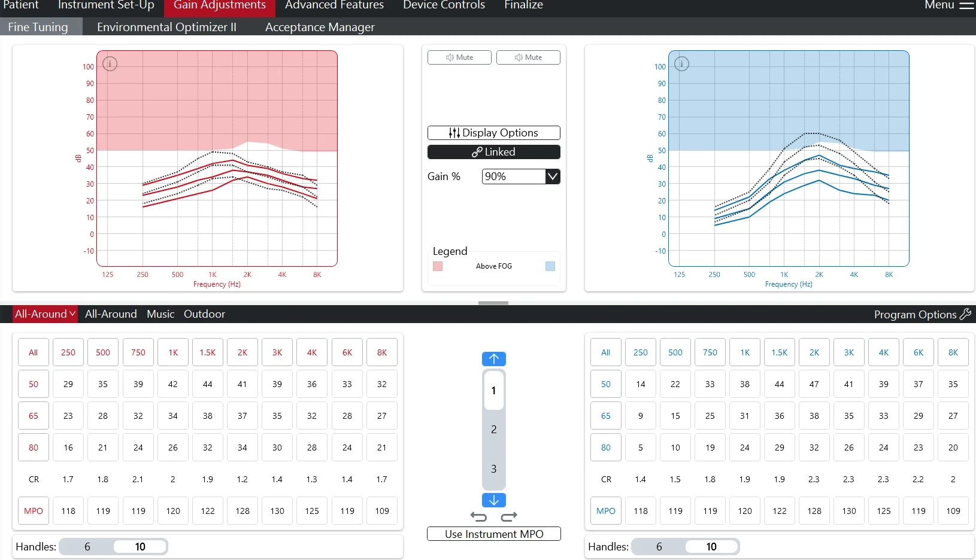Screen dimensions: 976x560
Task: Set left Handles to 10
Action: [x=140, y=546]
